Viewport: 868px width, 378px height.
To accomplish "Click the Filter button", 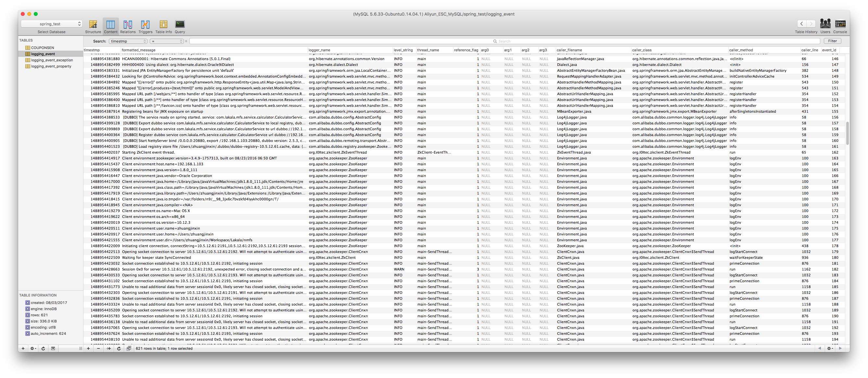I will click(x=832, y=41).
